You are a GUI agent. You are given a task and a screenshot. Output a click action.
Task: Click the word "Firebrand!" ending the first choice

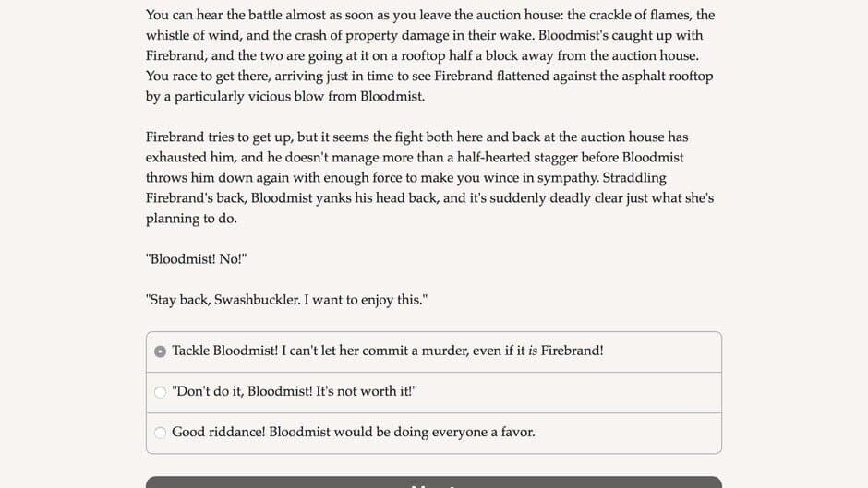click(x=573, y=351)
